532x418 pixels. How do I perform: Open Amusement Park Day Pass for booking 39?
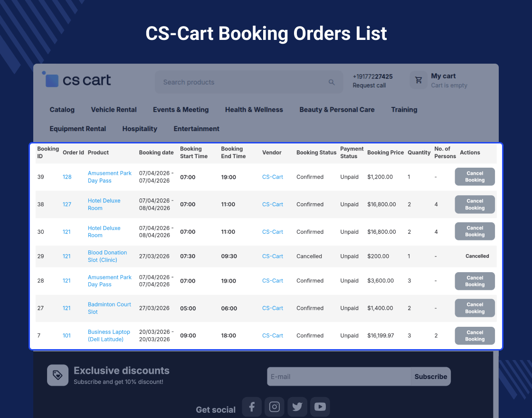click(110, 177)
